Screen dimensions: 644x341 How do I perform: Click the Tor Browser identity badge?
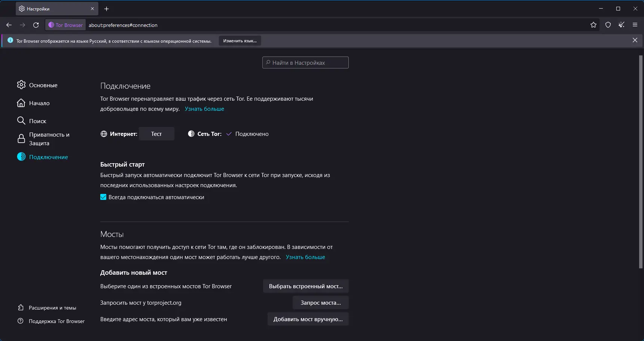66,25
